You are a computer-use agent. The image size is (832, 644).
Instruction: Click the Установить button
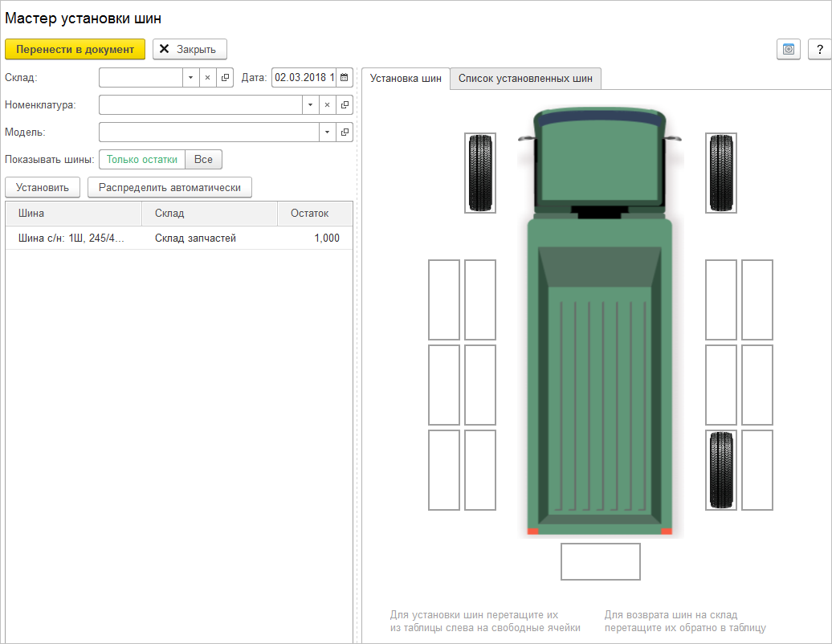43,187
